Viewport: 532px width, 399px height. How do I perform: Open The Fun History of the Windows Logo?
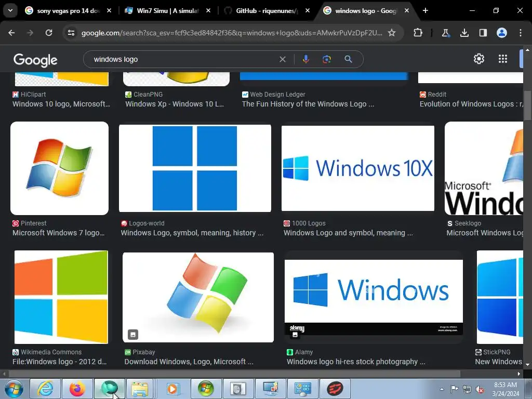tap(308, 104)
